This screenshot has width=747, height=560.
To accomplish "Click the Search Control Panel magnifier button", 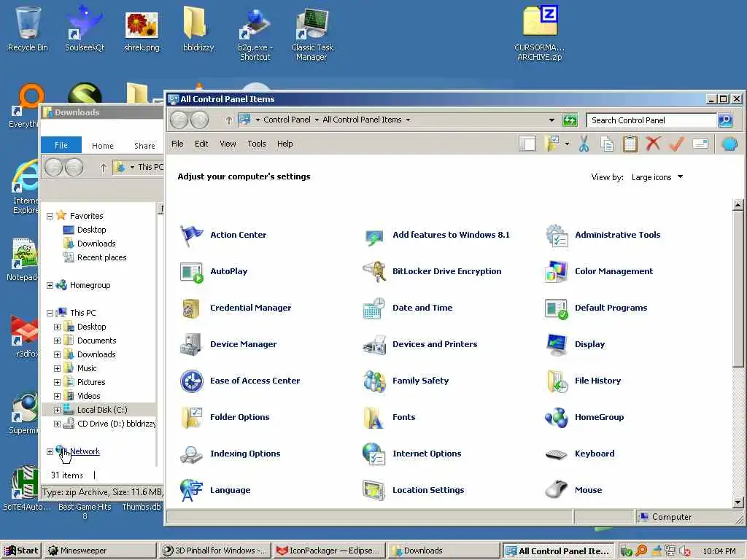I will coord(725,120).
